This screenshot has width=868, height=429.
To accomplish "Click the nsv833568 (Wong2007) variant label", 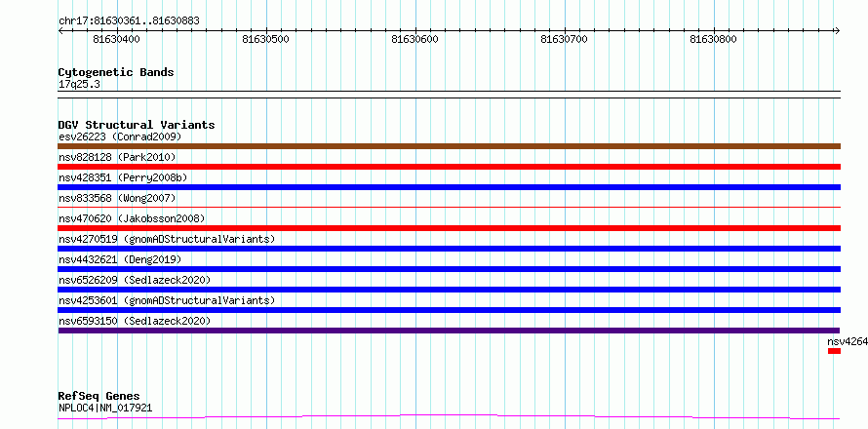I will point(117,198).
